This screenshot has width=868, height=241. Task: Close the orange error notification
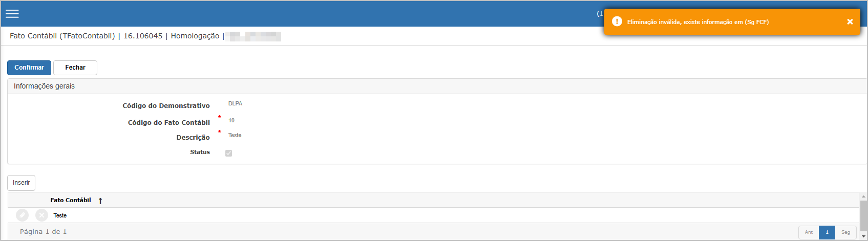tap(850, 21)
